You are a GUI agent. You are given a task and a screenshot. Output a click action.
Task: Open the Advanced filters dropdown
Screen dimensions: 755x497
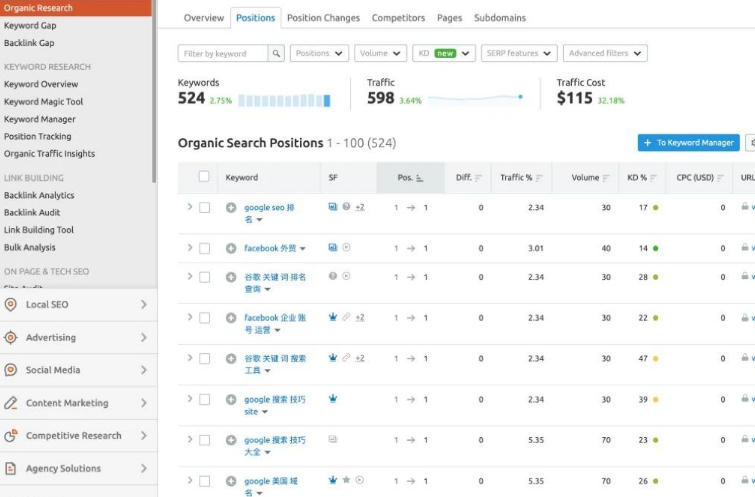(x=605, y=53)
